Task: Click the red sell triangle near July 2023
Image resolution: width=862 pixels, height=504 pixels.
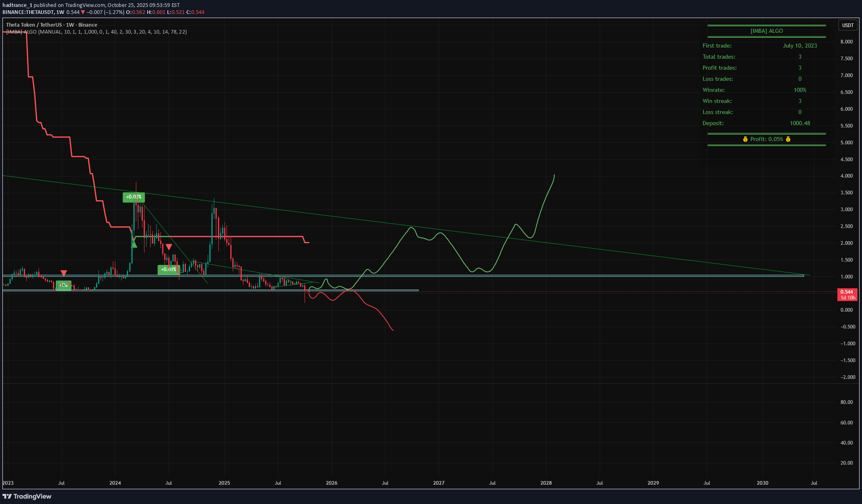Action: pos(64,273)
